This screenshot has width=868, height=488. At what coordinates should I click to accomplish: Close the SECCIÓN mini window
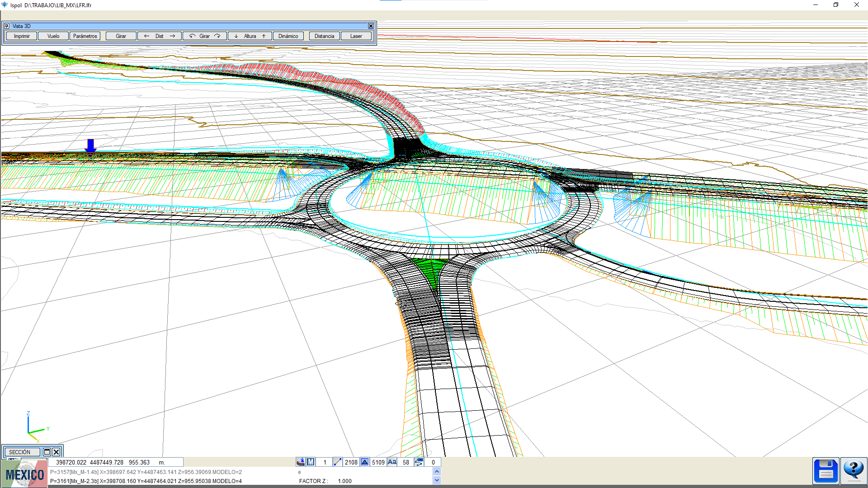56,452
